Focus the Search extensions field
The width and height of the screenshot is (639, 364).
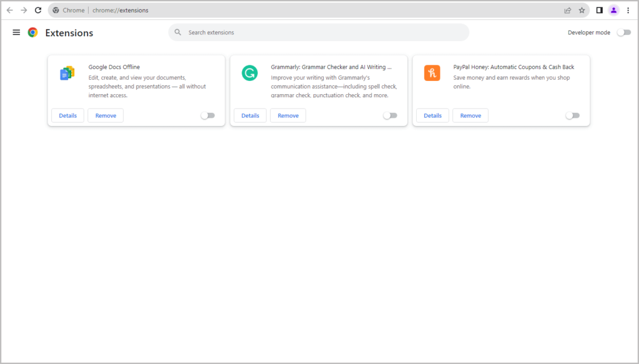pyautogui.click(x=319, y=32)
